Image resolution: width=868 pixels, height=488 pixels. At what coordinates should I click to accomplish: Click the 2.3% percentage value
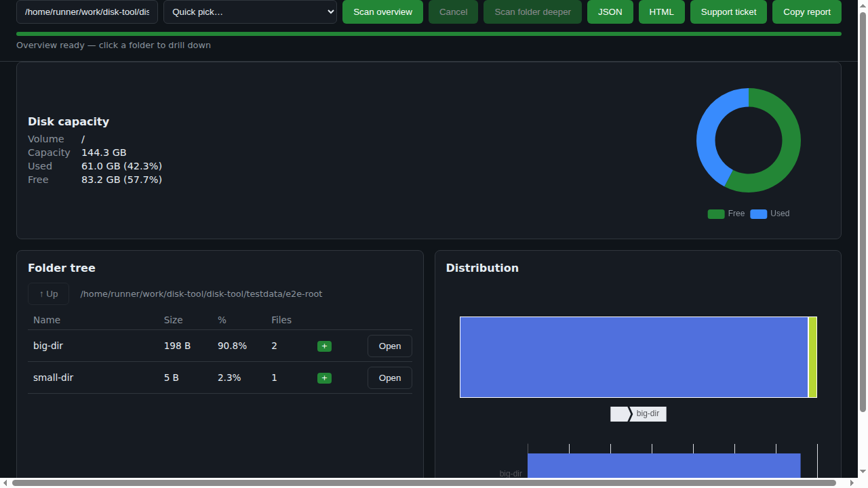pyautogui.click(x=229, y=378)
